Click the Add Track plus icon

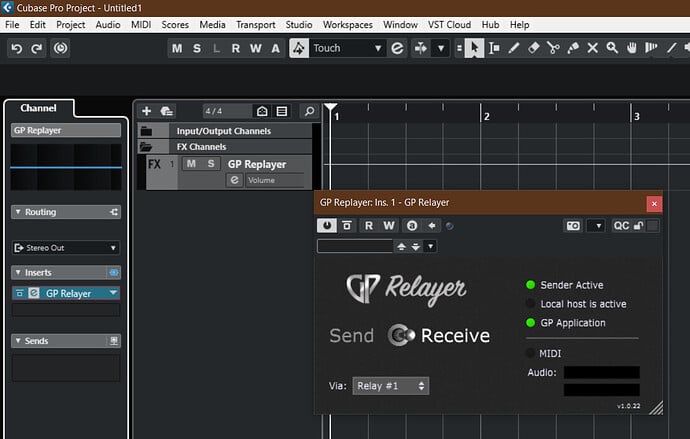146,111
